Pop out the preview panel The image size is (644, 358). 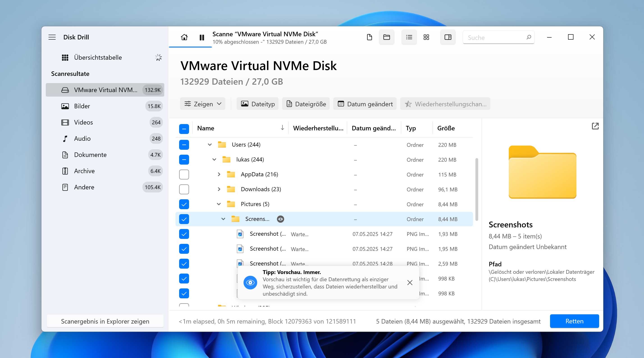pyautogui.click(x=595, y=126)
